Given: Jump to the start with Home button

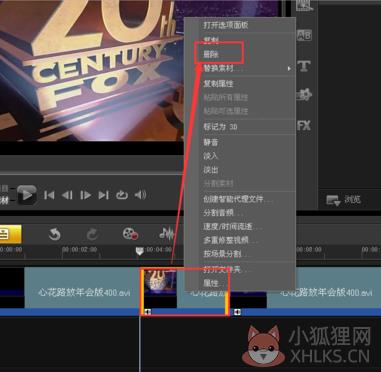Looking at the screenshot, I should (x=49, y=195).
